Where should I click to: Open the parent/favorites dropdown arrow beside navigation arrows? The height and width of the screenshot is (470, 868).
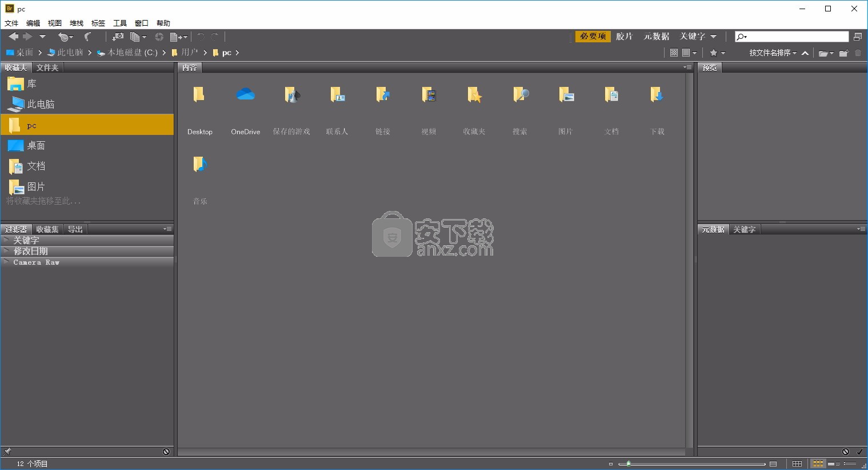(42, 37)
